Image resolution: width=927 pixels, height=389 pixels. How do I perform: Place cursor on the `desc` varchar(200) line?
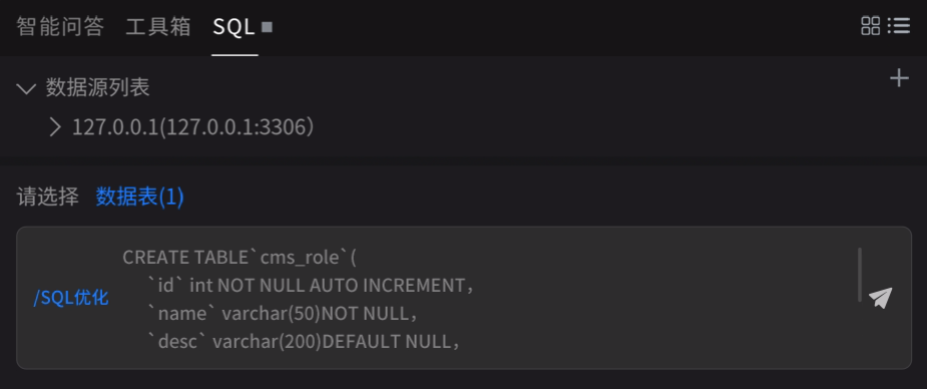click(303, 342)
